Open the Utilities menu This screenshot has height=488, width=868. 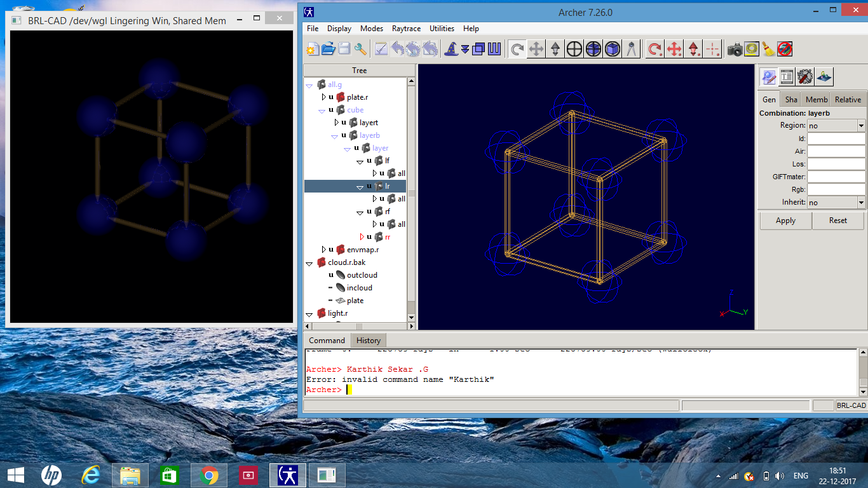(442, 29)
